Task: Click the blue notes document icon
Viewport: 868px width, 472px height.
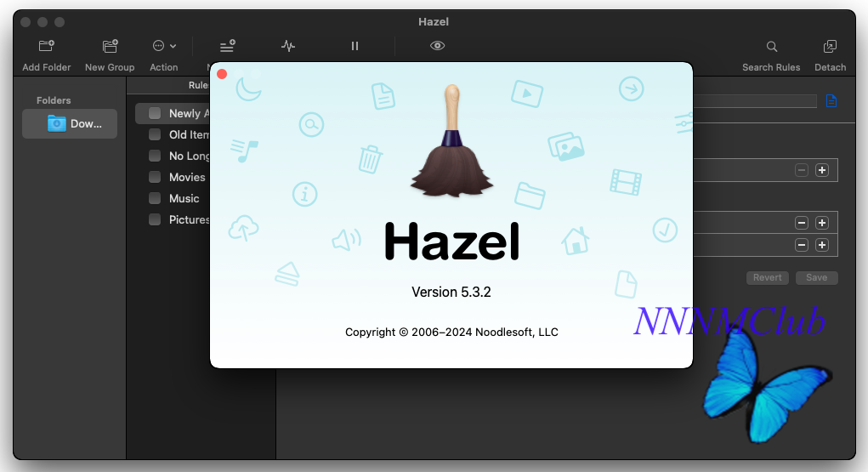Action: pyautogui.click(x=831, y=101)
